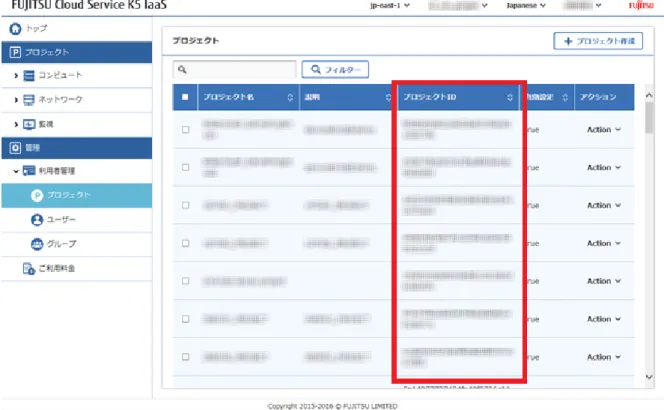Click the グループ people icon
This screenshot has height=410, width=664.
click(37, 244)
